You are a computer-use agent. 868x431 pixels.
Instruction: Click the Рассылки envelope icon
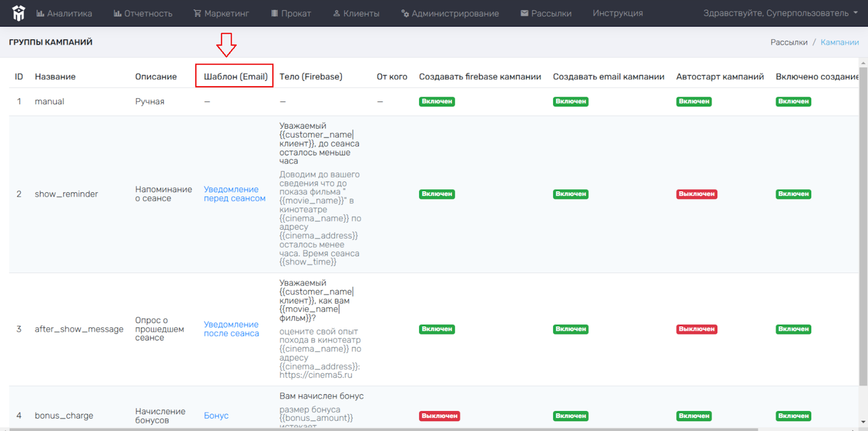pyautogui.click(x=525, y=13)
